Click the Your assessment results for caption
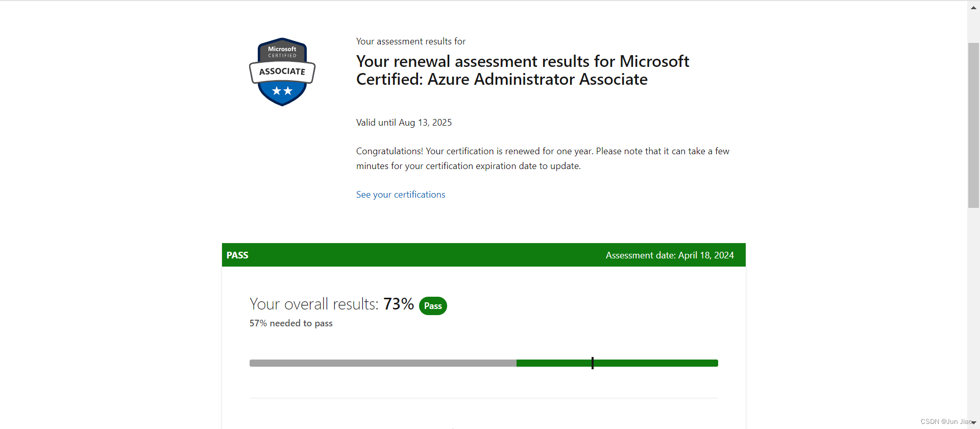Viewport: 980px width, 429px height. pos(411,41)
